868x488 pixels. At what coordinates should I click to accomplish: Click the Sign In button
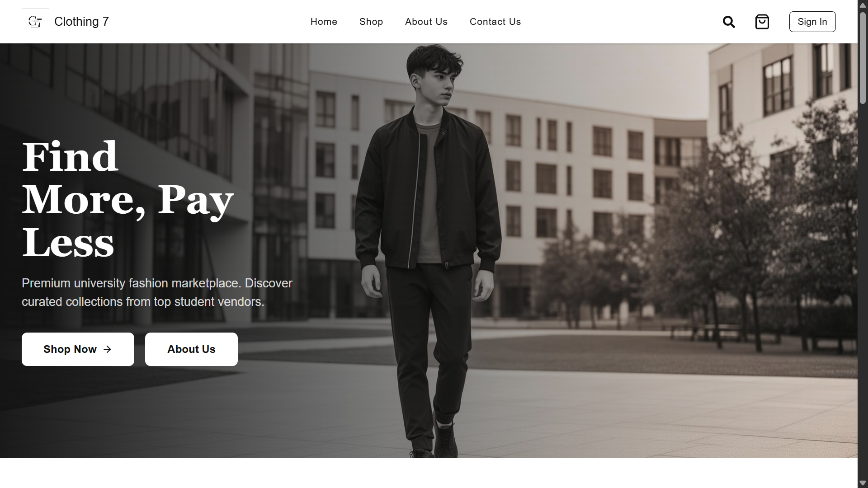(812, 22)
